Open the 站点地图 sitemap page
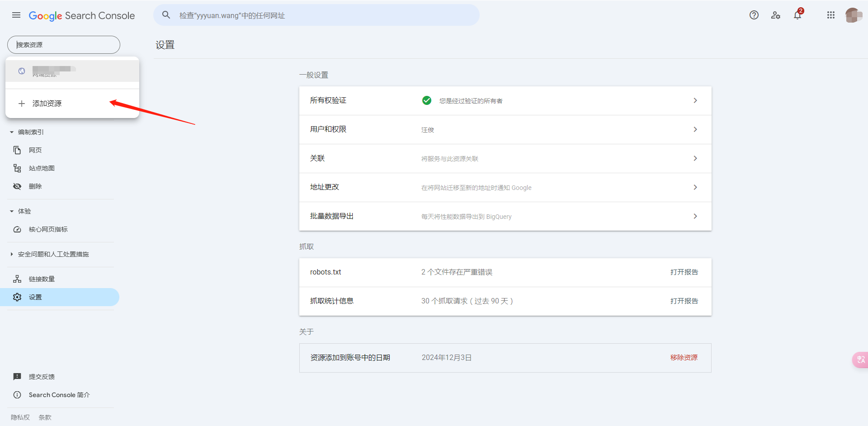Screen dimensions: 868x426 [42, 168]
